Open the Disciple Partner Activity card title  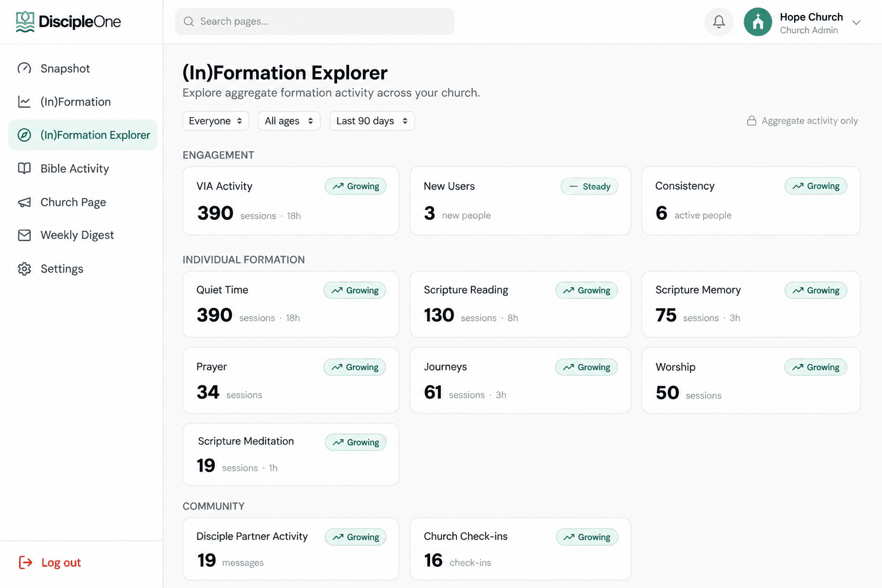252,536
